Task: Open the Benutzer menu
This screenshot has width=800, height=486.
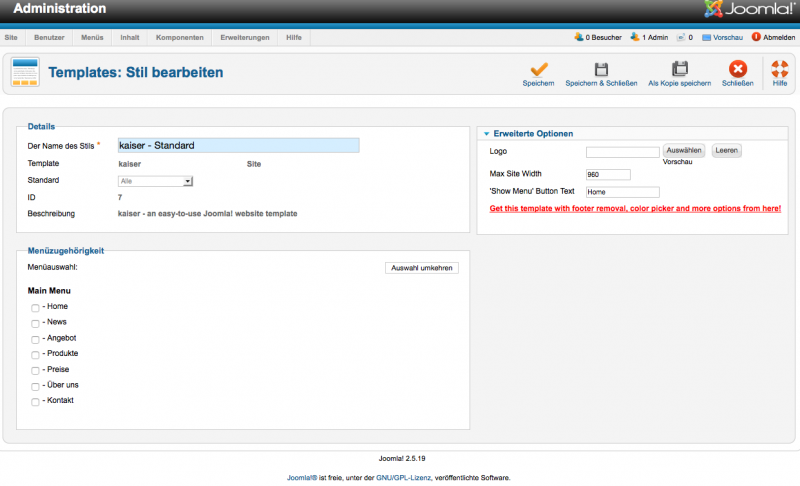Action: point(49,37)
